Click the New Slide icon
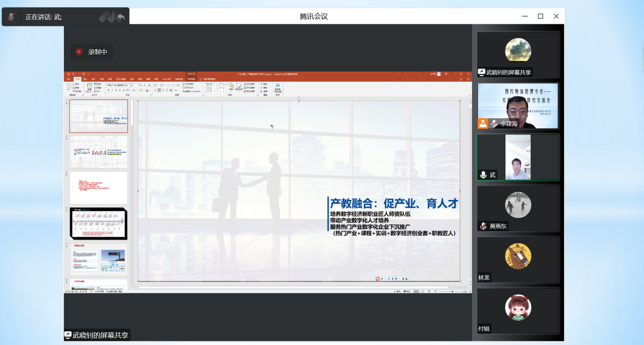This screenshot has width=644, height=345. (89, 86)
